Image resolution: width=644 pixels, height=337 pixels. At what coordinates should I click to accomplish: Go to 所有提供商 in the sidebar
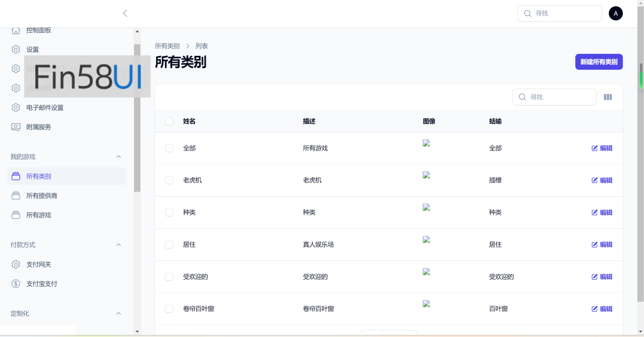(42, 196)
